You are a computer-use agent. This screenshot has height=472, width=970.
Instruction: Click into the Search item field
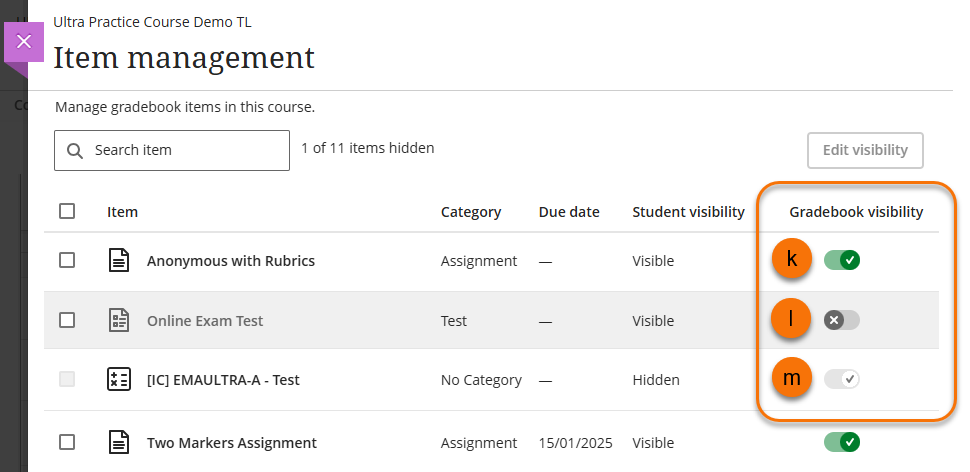click(185, 151)
